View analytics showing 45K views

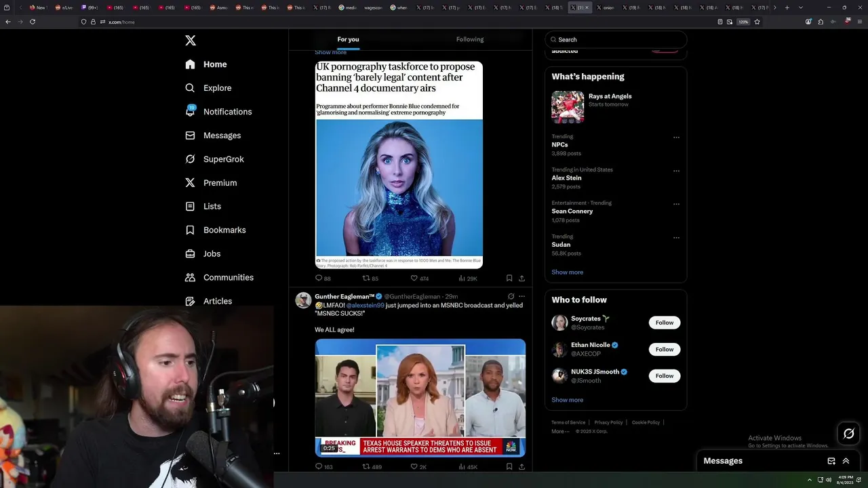468,467
